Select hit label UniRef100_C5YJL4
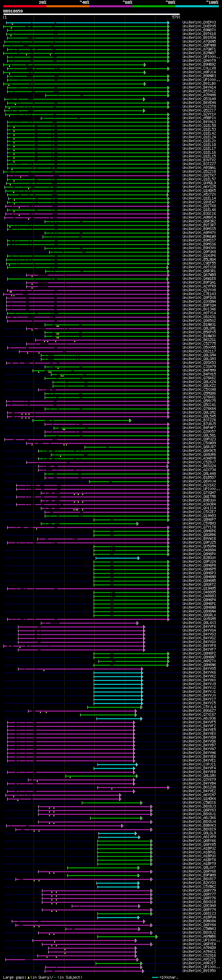 pos(199,707)
